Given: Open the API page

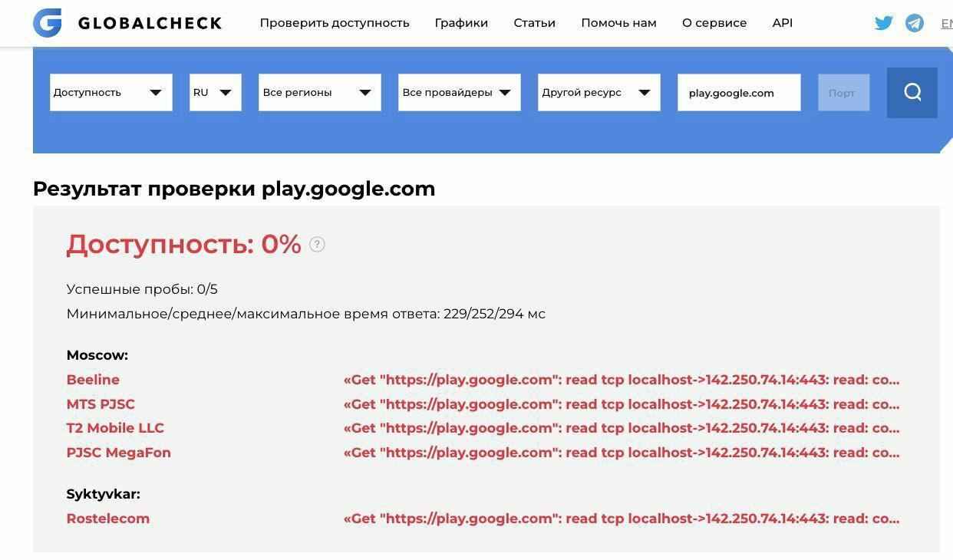Looking at the screenshot, I should [x=782, y=22].
